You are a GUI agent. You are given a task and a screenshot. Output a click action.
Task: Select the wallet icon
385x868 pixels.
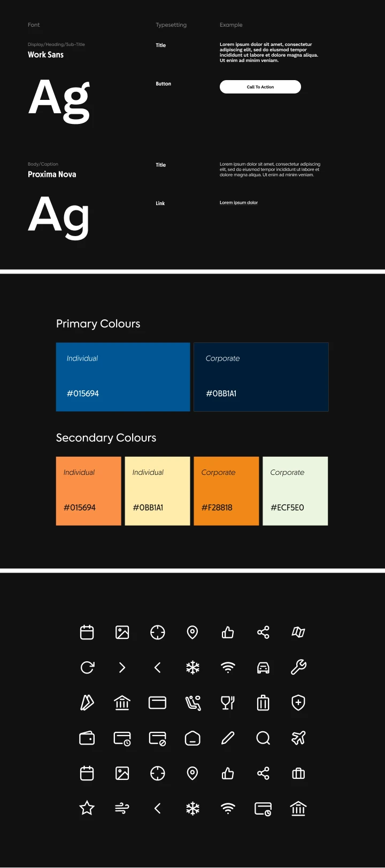tap(87, 738)
